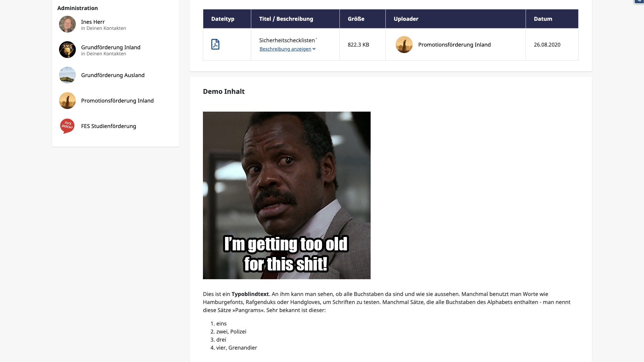This screenshot has height=362, width=644.
Task: Click the file size 822.3 KB
Action: [358, 45]
